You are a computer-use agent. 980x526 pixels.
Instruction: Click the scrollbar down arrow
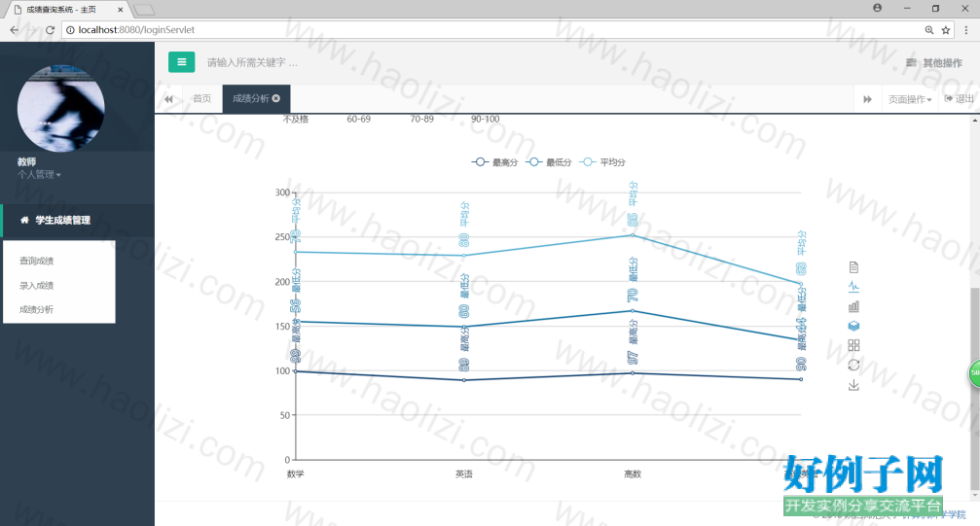click(x=975, y=495)
